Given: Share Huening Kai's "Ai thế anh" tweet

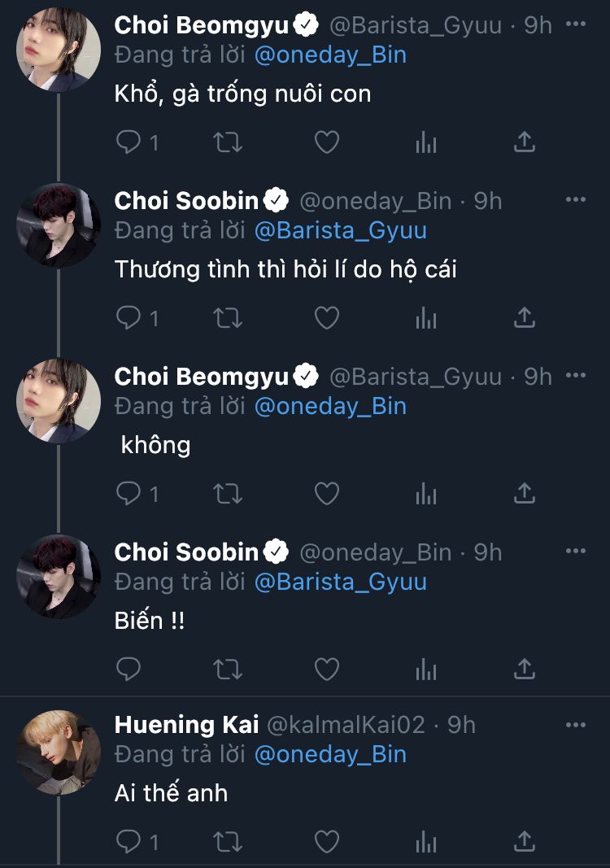Looking at the screenshot, I should point(525,840).
